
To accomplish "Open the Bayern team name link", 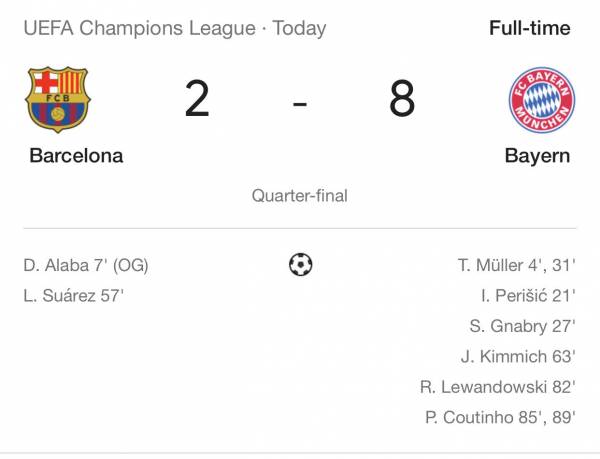I will [x=537, y=156].
